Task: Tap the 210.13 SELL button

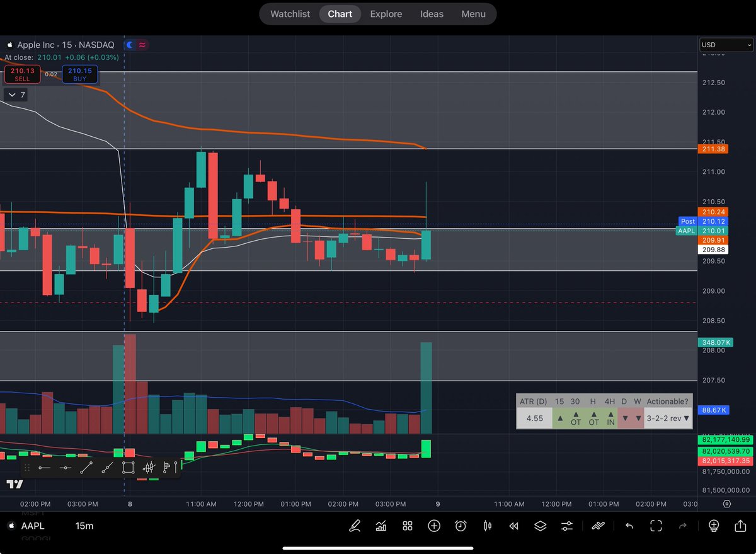Action: pos(22,74)
